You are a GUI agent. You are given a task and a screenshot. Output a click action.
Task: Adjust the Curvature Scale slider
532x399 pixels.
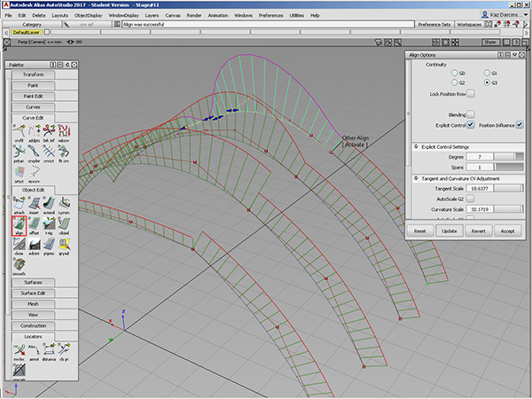pos(508,209)
